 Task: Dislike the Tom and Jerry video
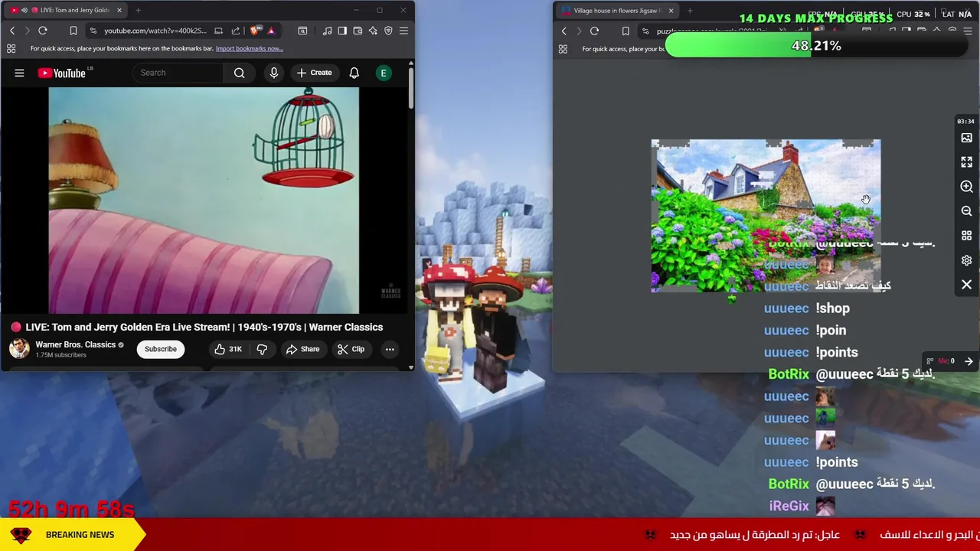[x=262, y=349]
